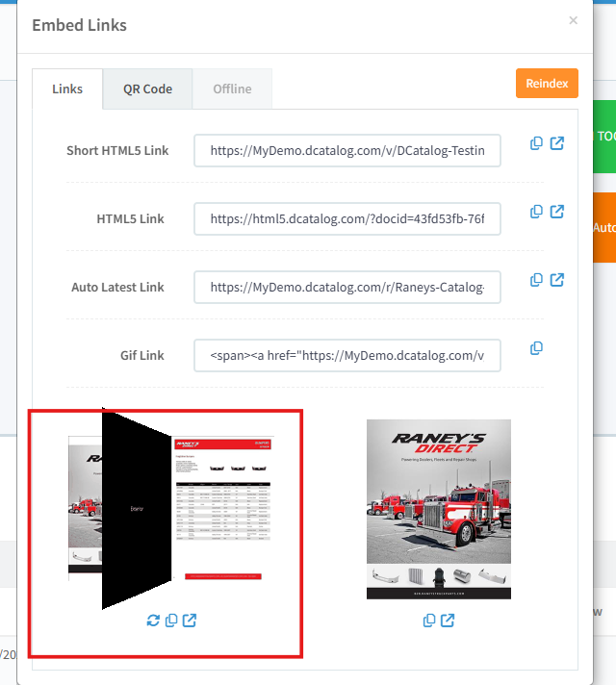The image size is (616, 685).
Task: Select the Offline tab
Action: [232, 89]
